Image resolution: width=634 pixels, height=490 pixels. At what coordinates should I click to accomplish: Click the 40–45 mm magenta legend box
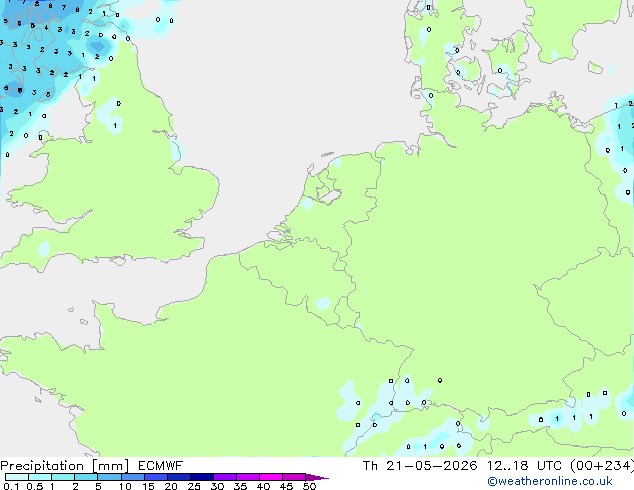pyautogui.click(x=271, y=477)
